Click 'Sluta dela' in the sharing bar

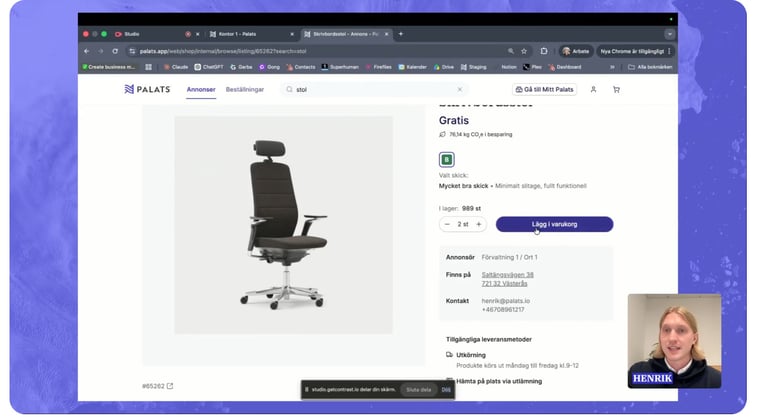tap(419, 390)
